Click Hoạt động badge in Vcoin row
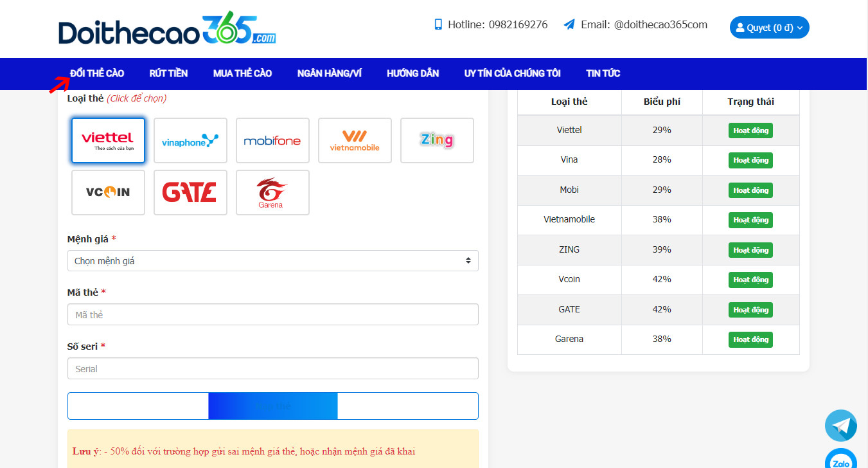 (x=750, y=280)
